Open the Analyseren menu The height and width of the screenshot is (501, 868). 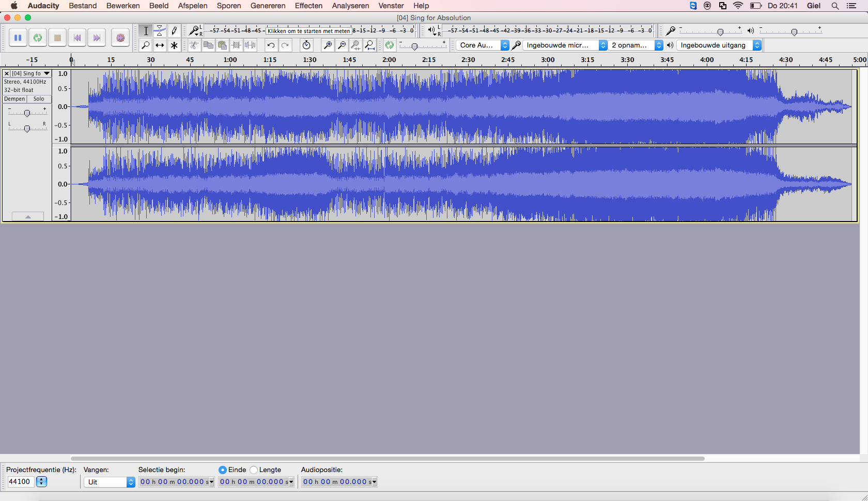pos(350,6)
